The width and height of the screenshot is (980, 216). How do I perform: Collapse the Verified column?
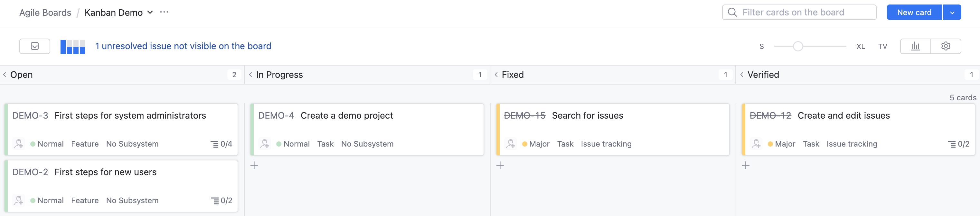(742, 75)
